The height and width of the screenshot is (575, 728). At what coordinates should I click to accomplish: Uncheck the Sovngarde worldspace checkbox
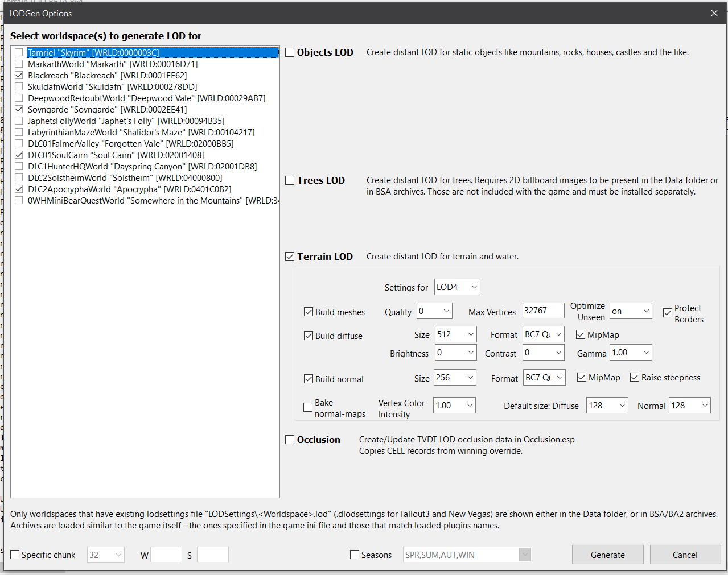click(19, 109)
